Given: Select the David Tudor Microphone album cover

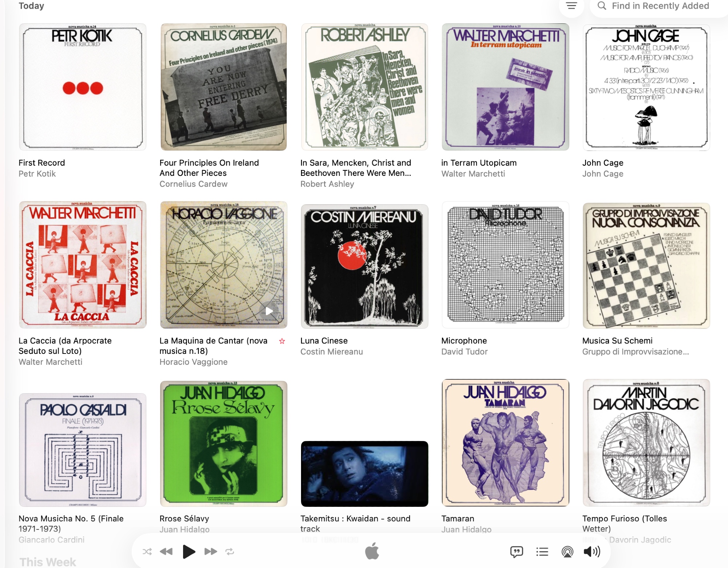Looking at the screenshot, I should pos(505,265).
